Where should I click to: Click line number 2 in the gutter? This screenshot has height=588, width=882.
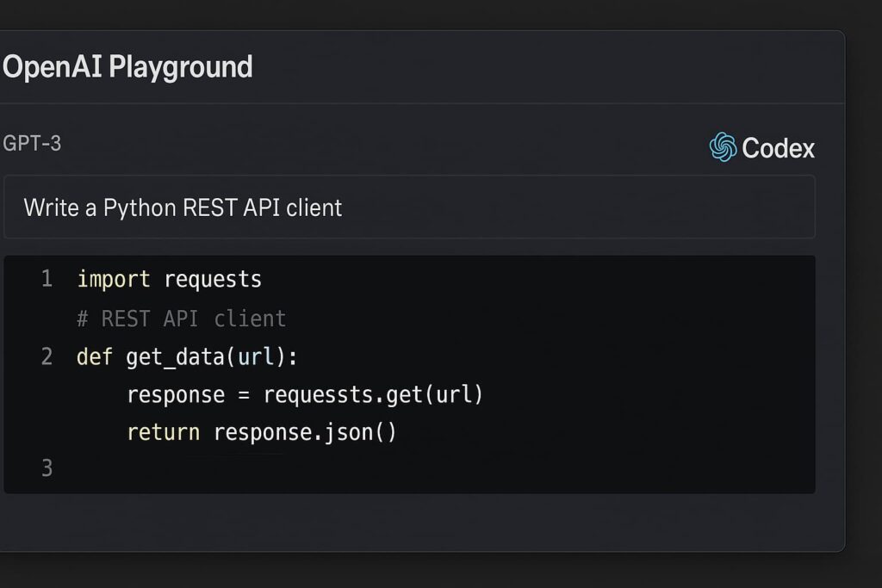(47, 357)
